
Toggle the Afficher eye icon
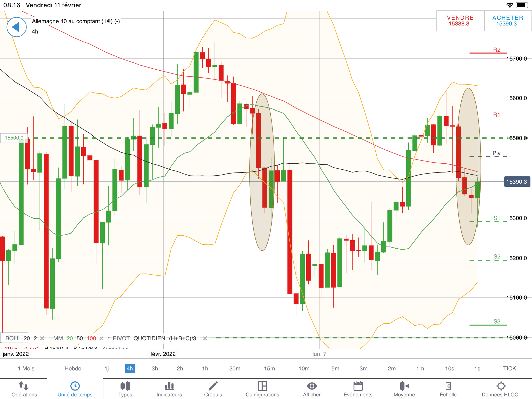pyautogui.click(x=312, y=389)
